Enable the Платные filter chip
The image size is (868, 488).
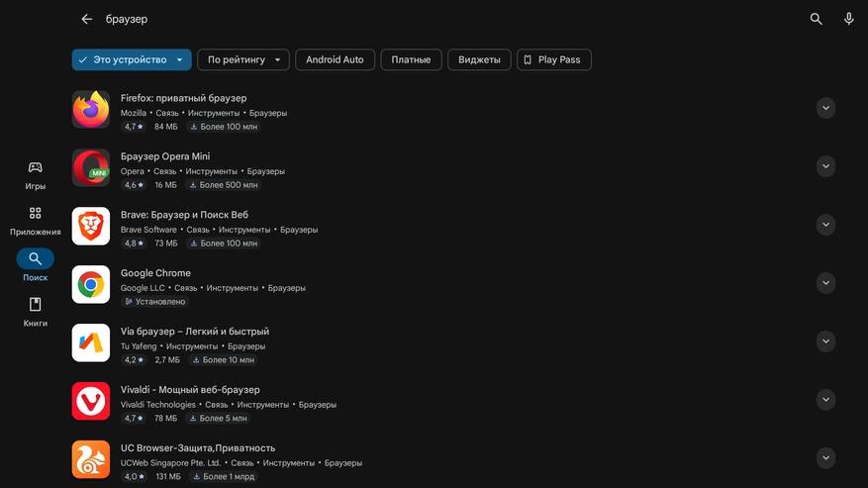(x=411, y=59)
